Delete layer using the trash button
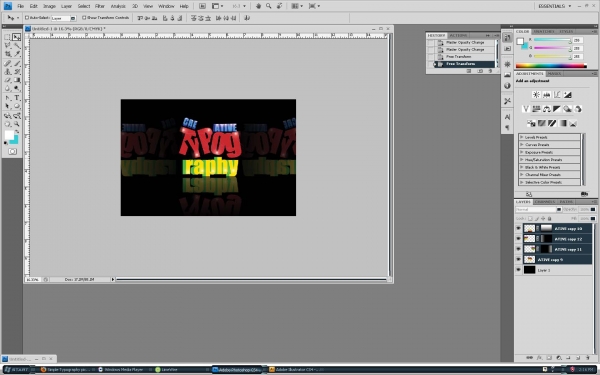The image size is (600, 375). (588, 358)
